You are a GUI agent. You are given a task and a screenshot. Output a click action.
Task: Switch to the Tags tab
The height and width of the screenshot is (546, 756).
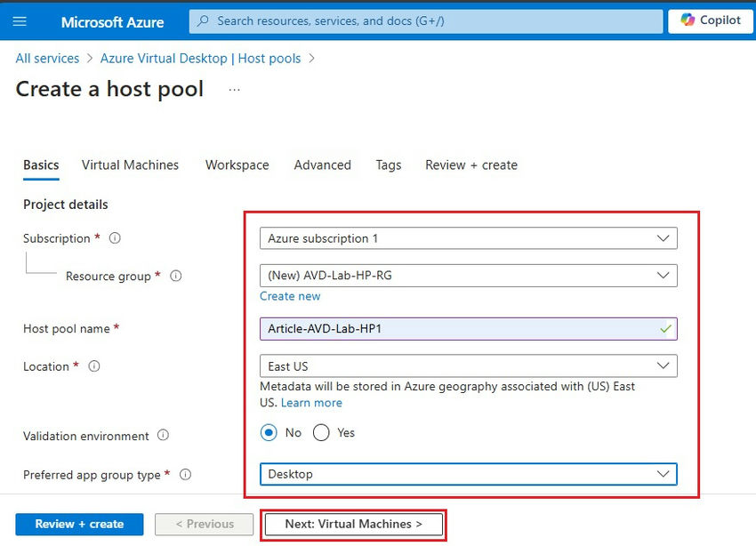(388, 165)
